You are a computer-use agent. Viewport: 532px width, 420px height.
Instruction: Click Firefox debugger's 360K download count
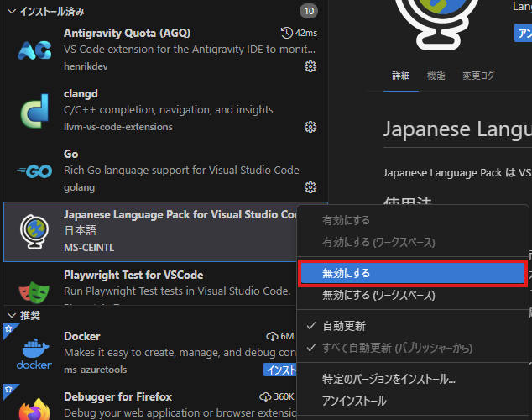pos(284,396)
